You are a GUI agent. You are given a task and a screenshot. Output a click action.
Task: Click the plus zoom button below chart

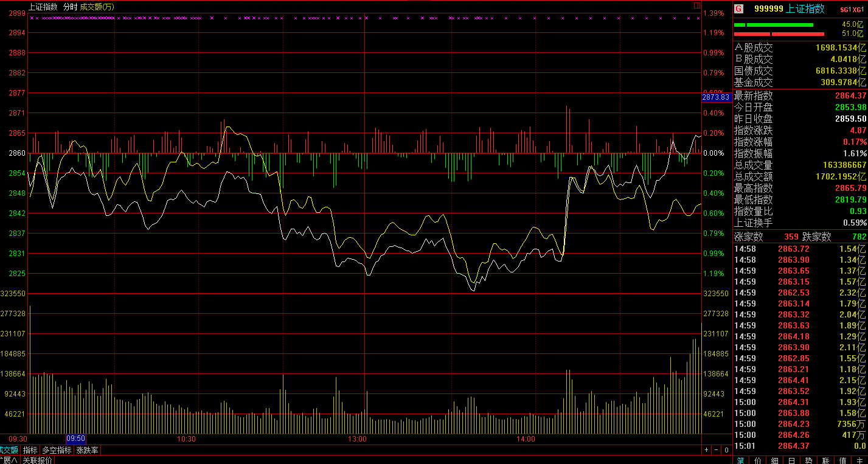point(706,450)
